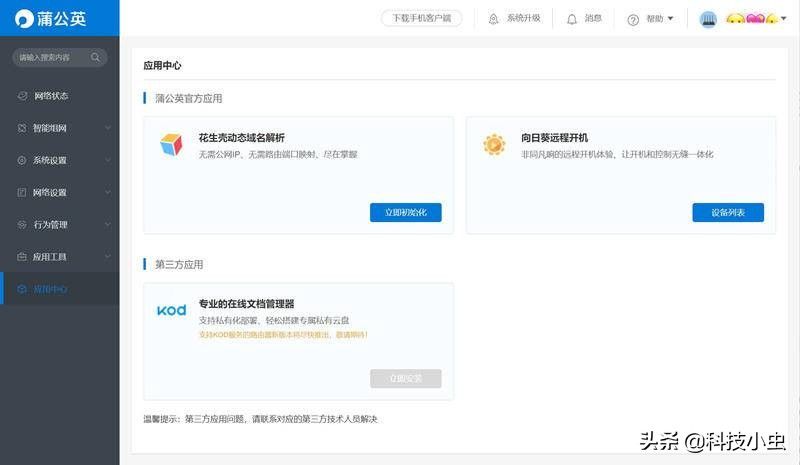Click the 向日葵 sun app icon
This screenshot has width=800, height=465.
coord(494,144)
